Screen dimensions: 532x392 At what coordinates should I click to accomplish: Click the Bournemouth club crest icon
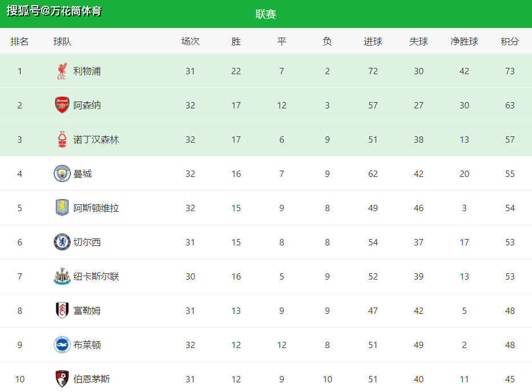click(62, 379)
